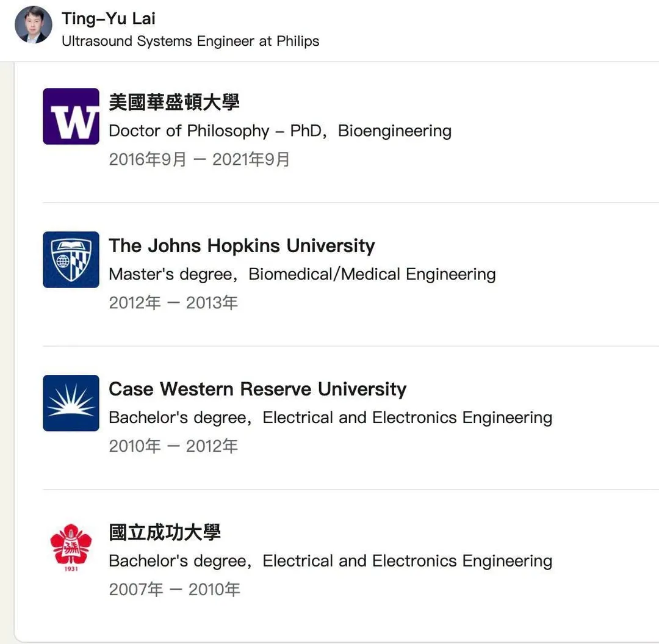Click the Case Western Reserve sunburst logo
This screenshot has height=644, width=659.
(x=71, y=403)
